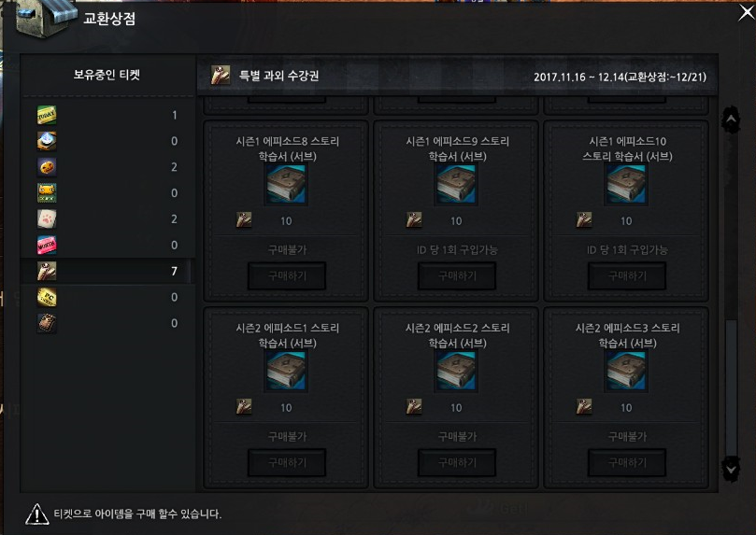The height and width of the screenshot is (535, 756).
Task: Click 구매하기 under 시즌1 에피소드10 학습서
Action: point(627,276)
